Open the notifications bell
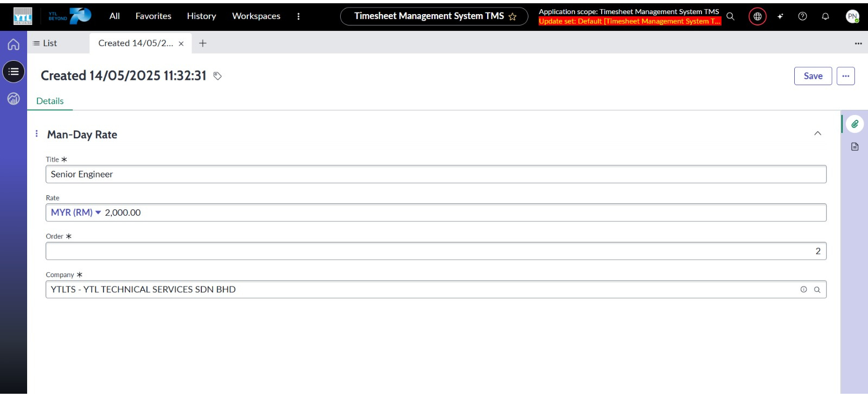The height and width of the screenshot is (397, 868). click(x=825, y=16)
